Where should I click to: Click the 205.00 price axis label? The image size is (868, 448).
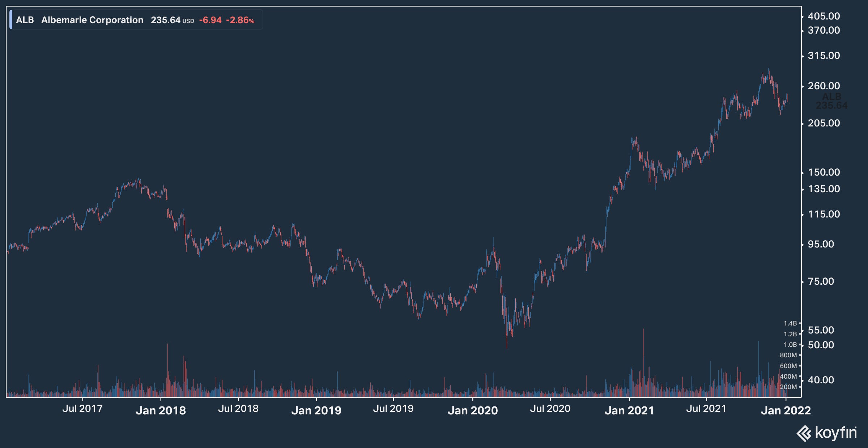pyautogui.click(x=824, y=123)
